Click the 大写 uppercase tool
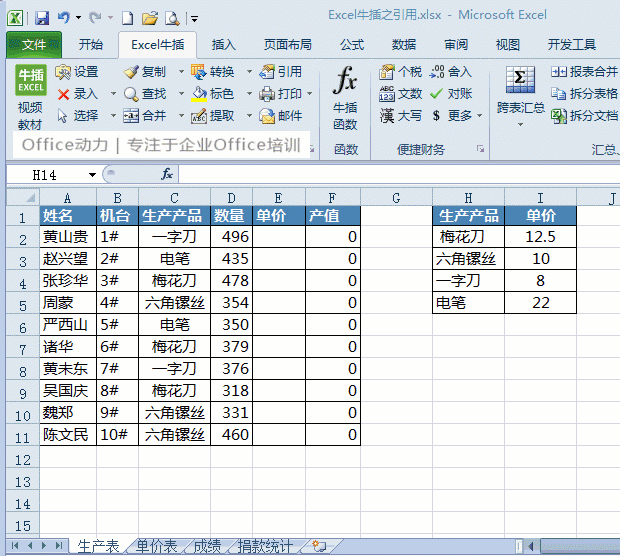 tap(401, 116)
